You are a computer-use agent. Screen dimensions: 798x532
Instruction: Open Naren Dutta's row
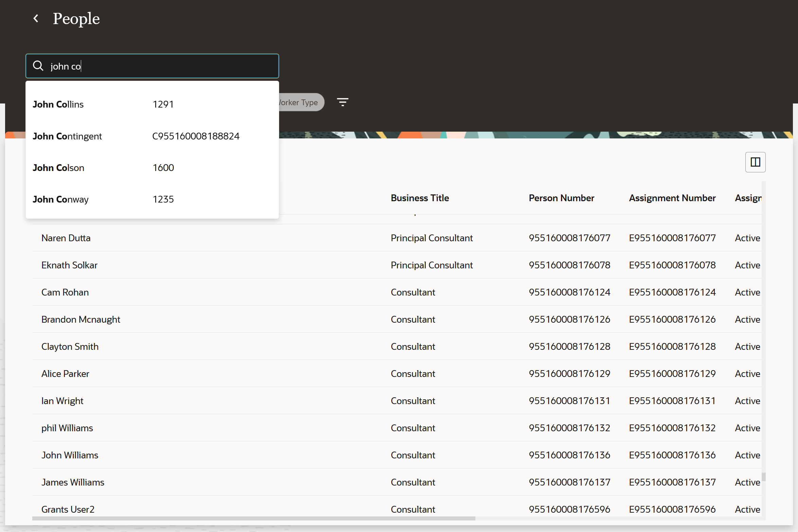(66, 238)
